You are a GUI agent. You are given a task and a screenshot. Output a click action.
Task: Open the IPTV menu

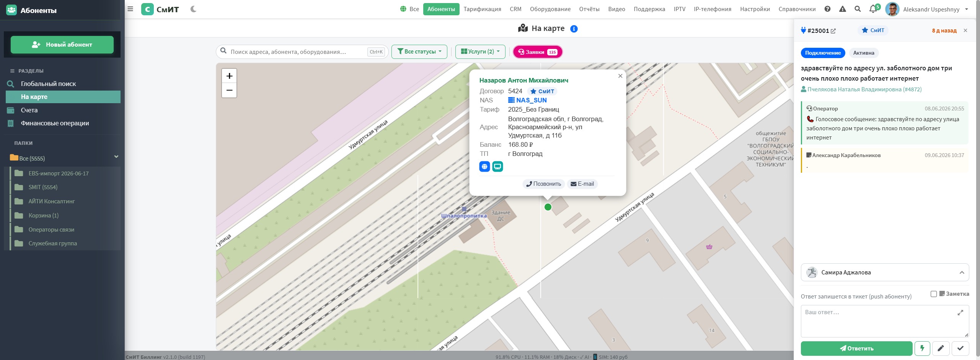pyautogui.click(x=679, y=9)
